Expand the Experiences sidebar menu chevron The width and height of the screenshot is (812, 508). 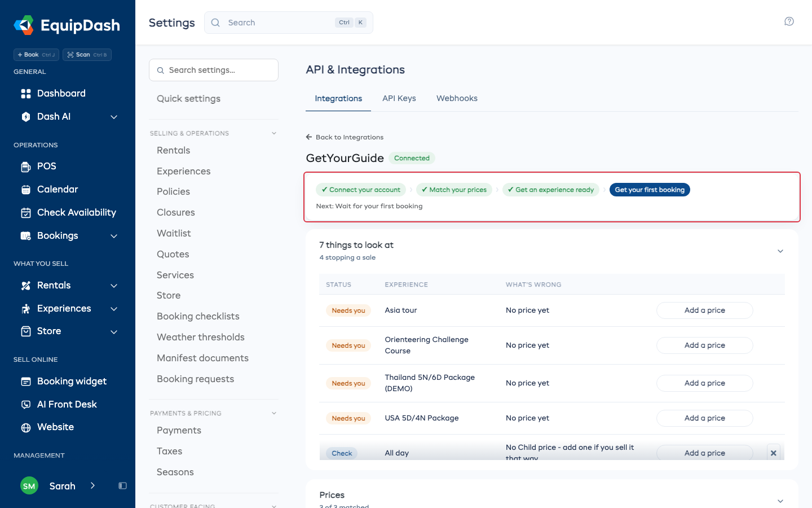point(114,309)
